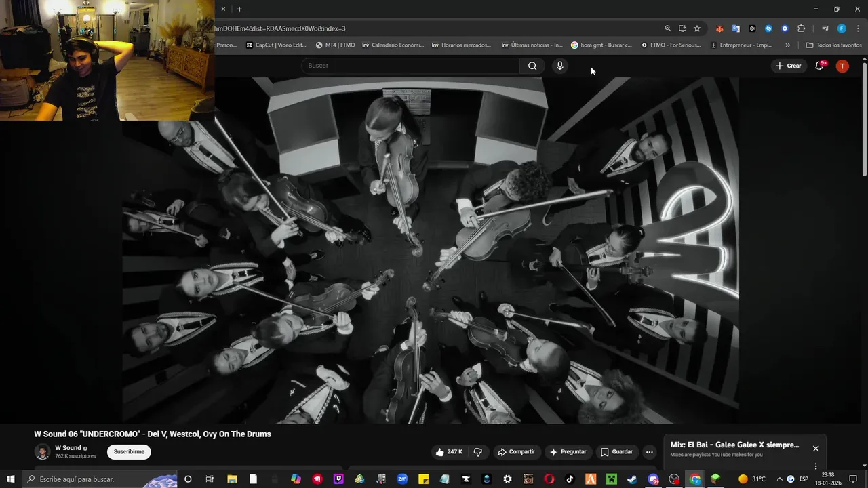
Task: Click install app icon in address bar
Action: tap(682, 28)
